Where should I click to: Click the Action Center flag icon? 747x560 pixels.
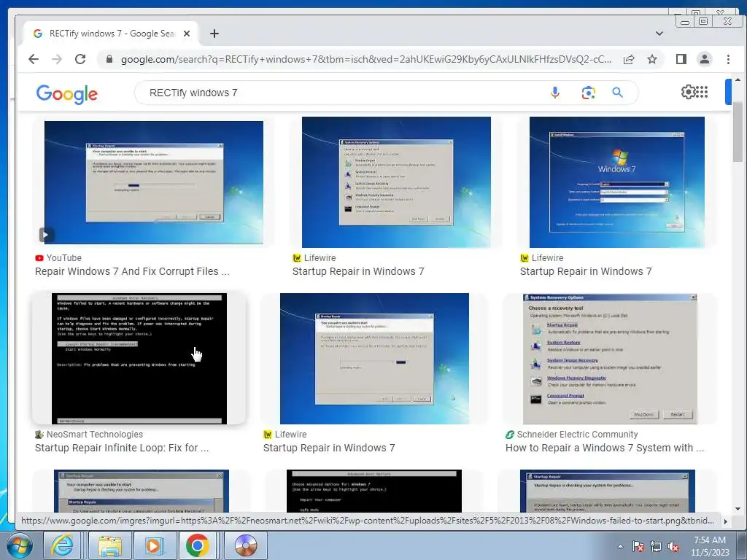tap(638, 546)
